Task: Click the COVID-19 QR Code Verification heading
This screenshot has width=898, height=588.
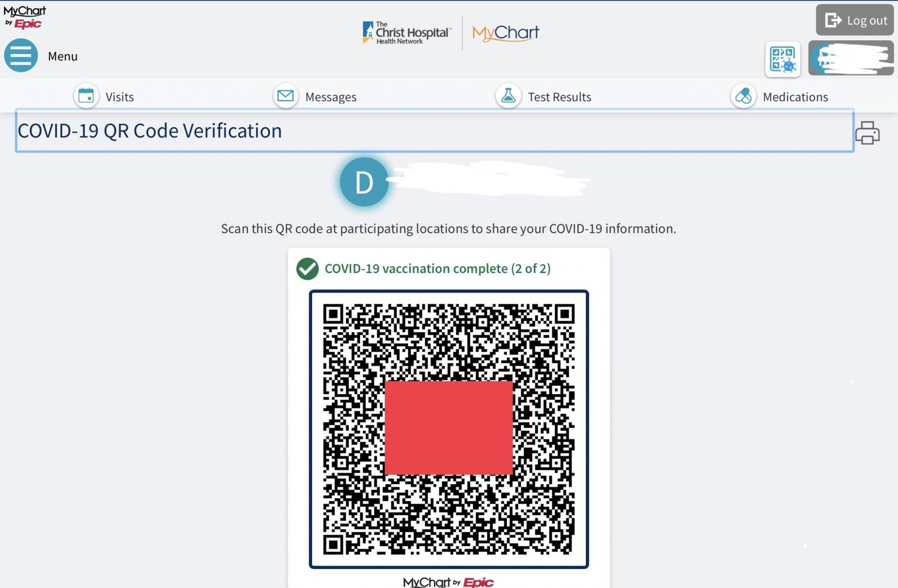Action: (150, 131)
